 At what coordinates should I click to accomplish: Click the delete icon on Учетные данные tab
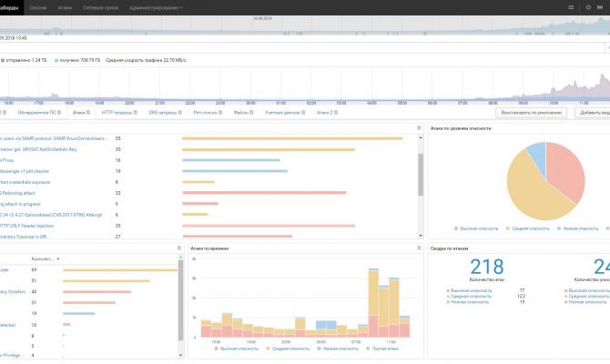click(x=303, y=113)
